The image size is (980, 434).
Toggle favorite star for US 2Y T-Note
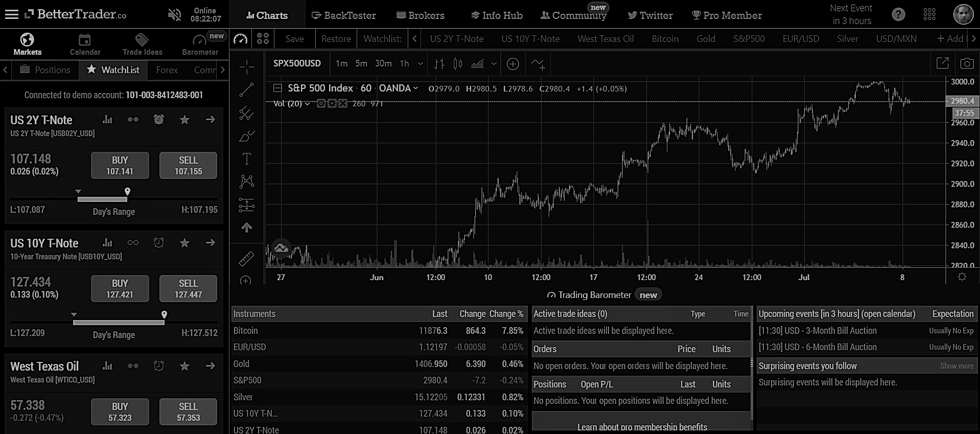pos(184,120)
